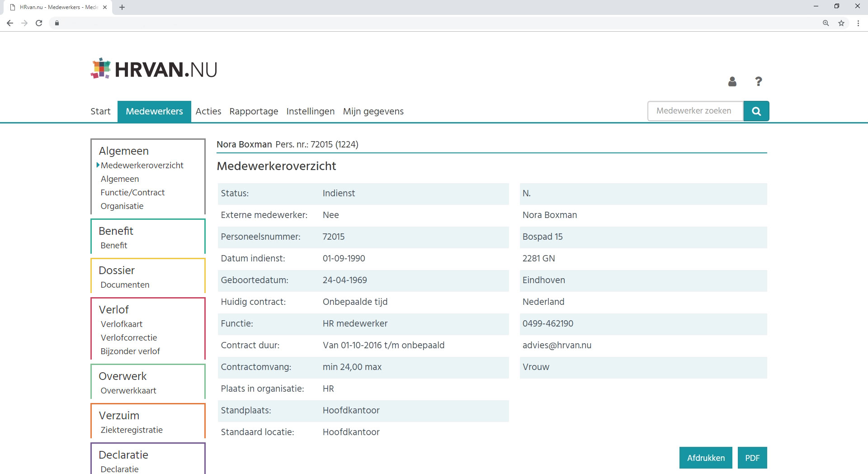Open Overwerkkaart under Overwerk
Screen dimensions: 868x474
tap(128, 391)
